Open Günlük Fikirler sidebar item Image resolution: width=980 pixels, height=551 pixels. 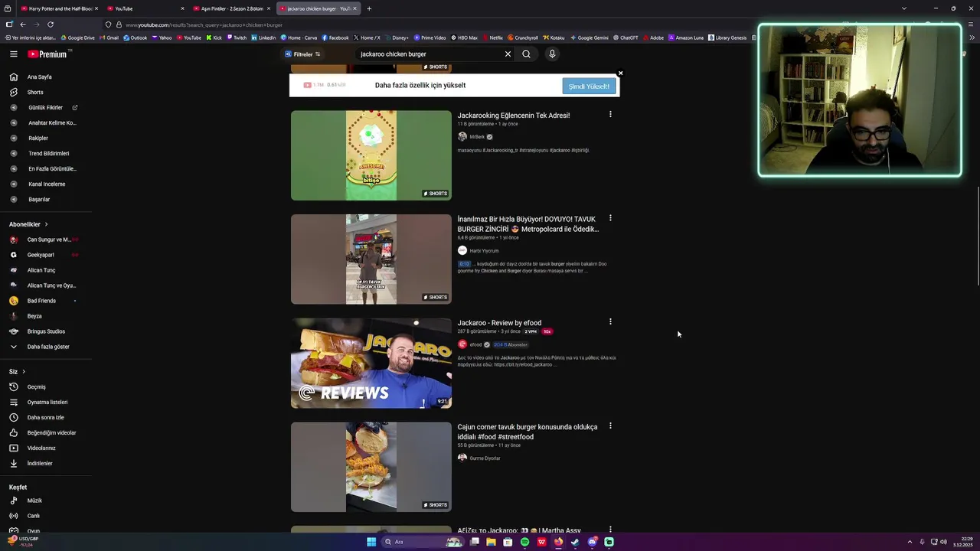tap(46, 108)
